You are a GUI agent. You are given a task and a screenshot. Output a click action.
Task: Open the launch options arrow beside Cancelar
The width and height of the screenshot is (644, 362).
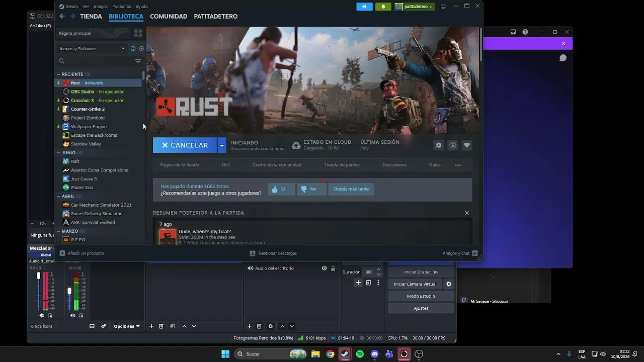[x=221, y=145]
